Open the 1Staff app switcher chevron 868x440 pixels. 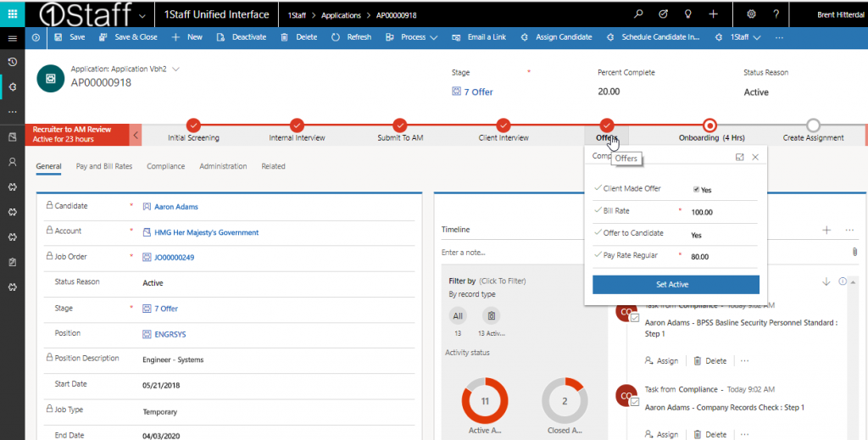142,15
